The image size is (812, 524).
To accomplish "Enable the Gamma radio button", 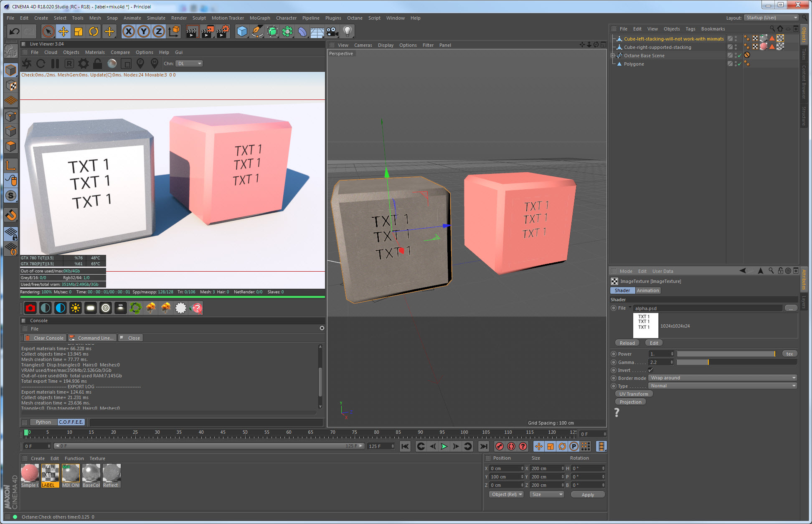I will pos(614,362).
